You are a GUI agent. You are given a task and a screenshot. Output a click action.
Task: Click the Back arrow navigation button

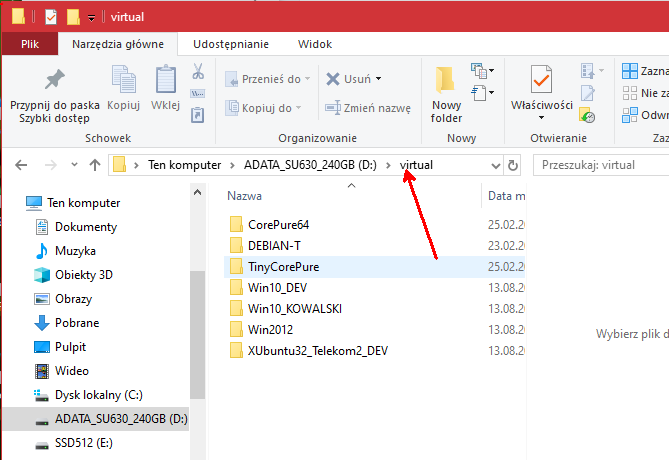(22, 165)
